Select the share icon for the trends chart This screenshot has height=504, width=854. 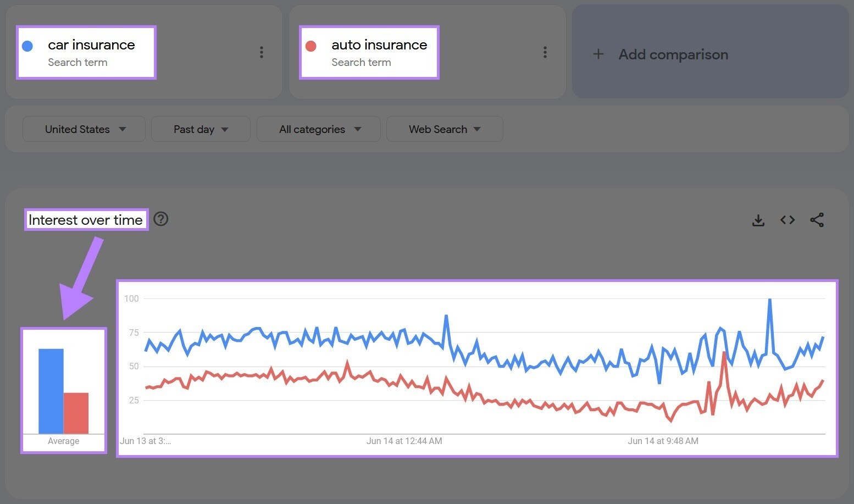click(x=817, y=219)
